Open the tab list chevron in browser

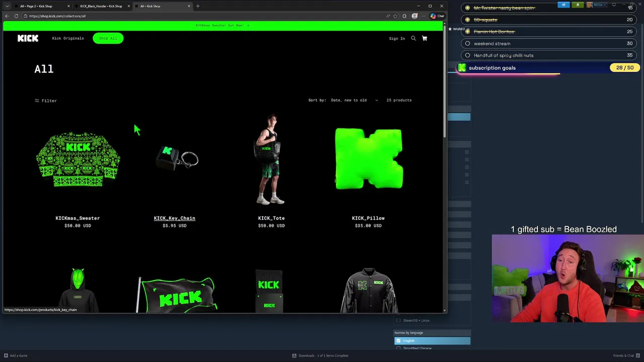pos(7,6)
